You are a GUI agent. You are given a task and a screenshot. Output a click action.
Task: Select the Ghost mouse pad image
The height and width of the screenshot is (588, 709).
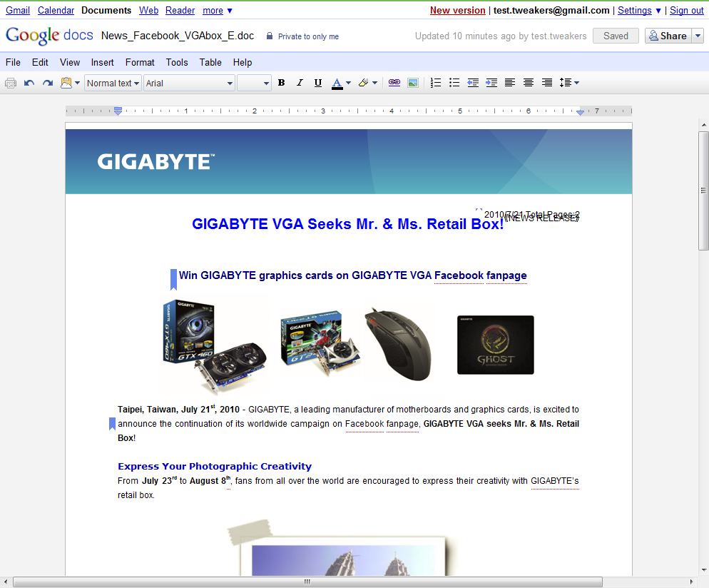tap(496, 345)
